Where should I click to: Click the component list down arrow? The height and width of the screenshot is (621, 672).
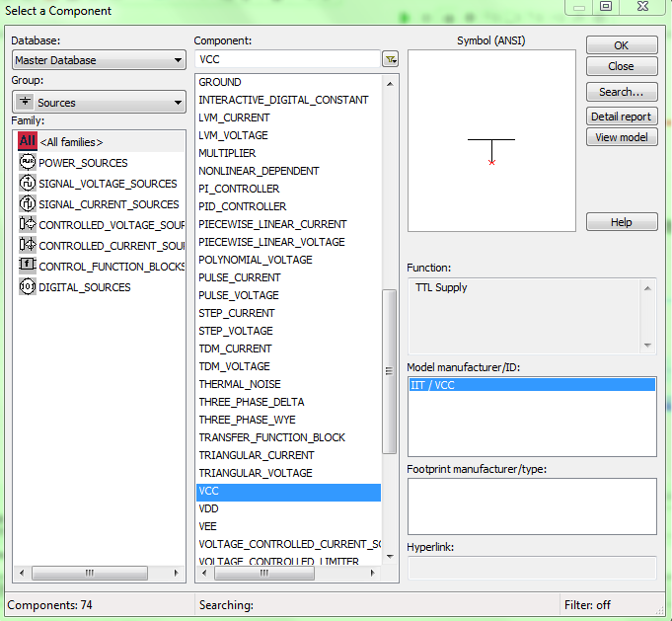pyautogui.click(x=390, y=556)
